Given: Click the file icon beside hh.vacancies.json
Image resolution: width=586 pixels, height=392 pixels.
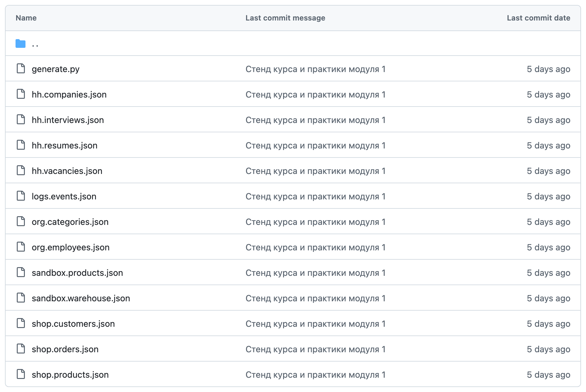Looking at the screenshot, I should pyautogui.click(x=21, y=171).
